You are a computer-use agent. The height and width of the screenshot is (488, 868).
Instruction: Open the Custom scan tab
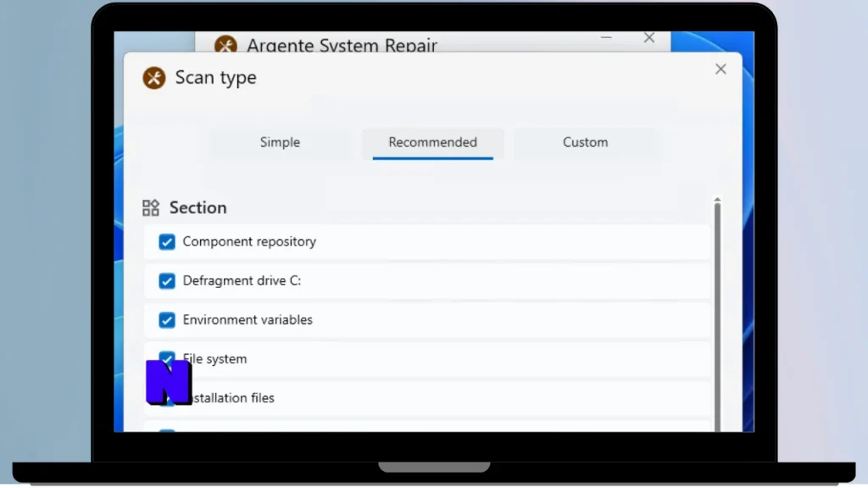click(585, 142)
